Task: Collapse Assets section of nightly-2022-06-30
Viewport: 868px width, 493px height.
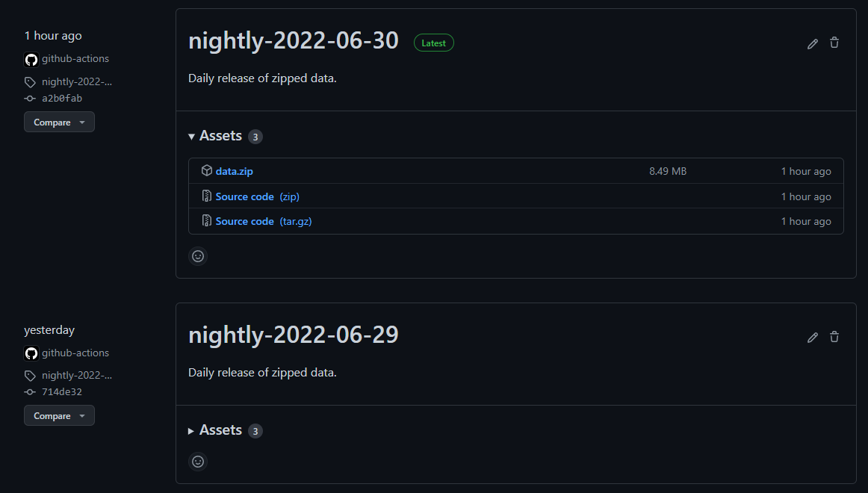Action: pyautogui.click(x=220, y=136)
